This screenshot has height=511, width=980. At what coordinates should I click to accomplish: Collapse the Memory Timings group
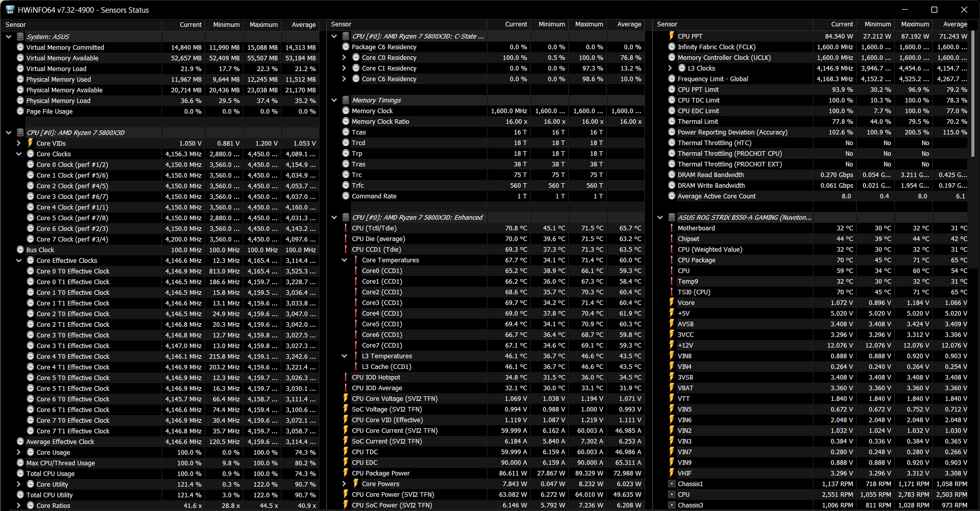pyautogui.click(x=334, y=100)
